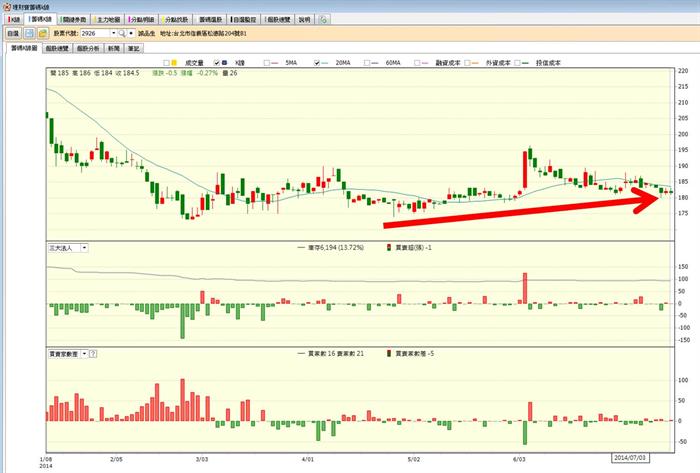Click the stock code field showing 2926
The image size is (700, 473).
click(x=95, y=33)
